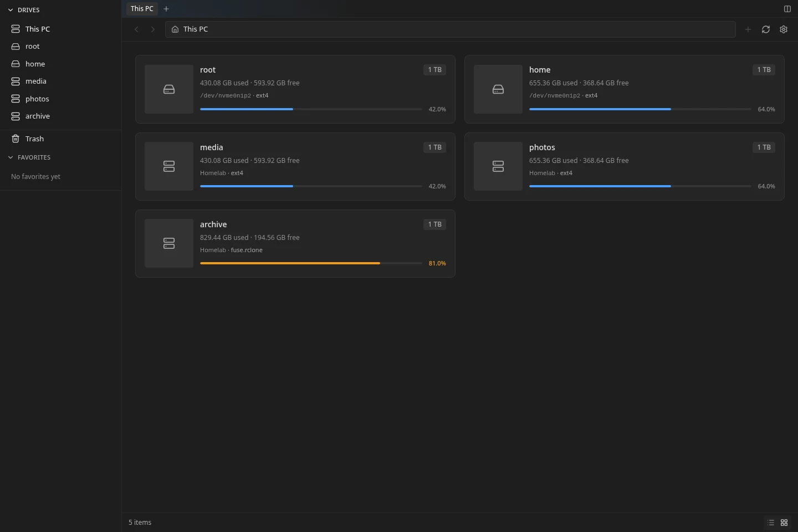The image size is (798, 532).
Task: Click the This PC address bar field
Action: (450, 29)
